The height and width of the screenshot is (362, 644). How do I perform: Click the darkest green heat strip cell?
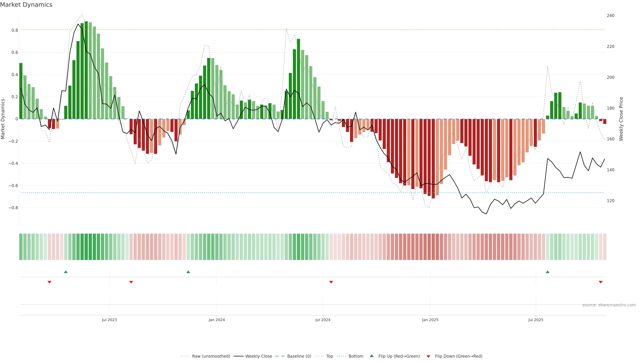(x=86, y=247)
